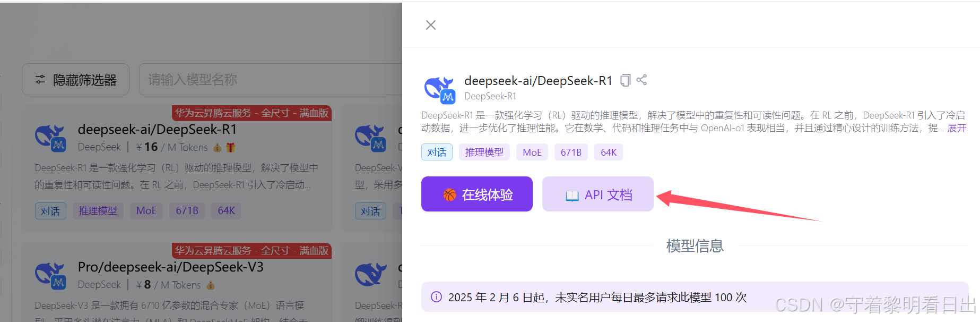Click the share icon beside the model name
This screenshot has width=980, height=322.
(641, 80)
